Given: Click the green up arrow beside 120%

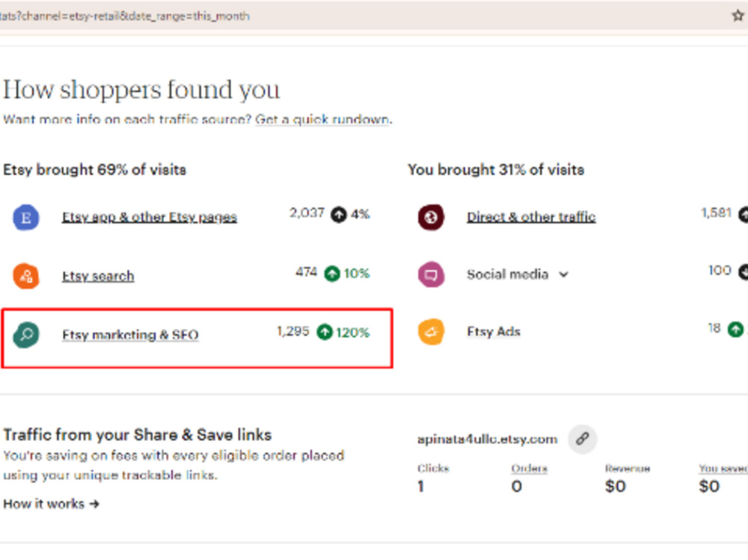Looking at the screenshot, I should click(x=325, y=332).
